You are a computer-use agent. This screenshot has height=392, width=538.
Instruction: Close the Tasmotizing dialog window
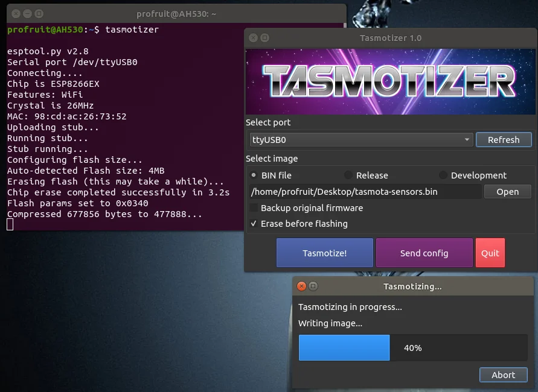tap(301, 286)
